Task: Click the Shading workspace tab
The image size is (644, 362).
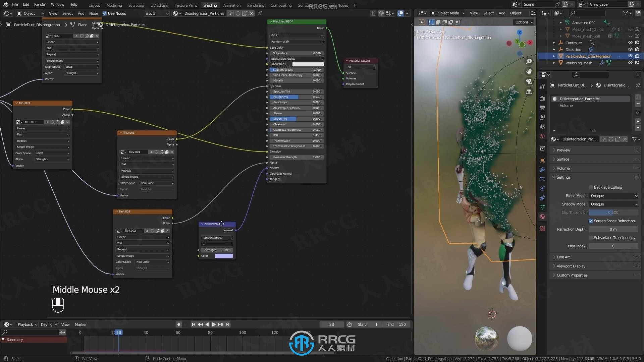Action: coord(210,5)
